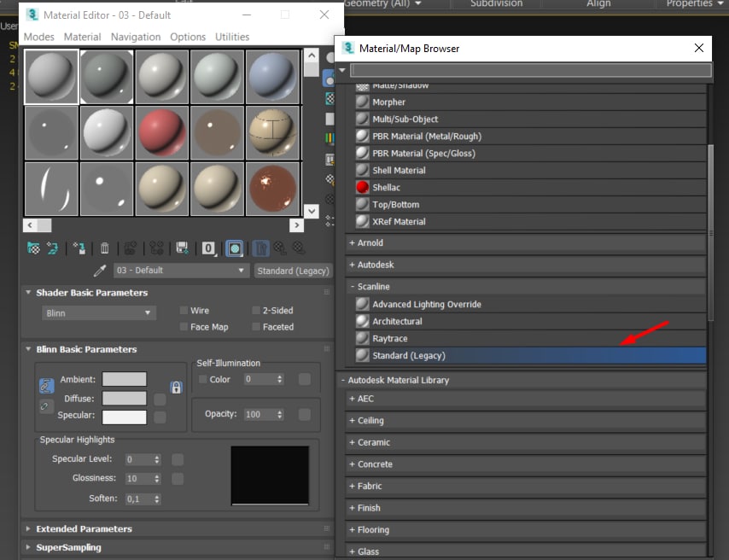Collapse the Autodesk Material Library group
Image resolution: width=729 pixels, height=560 pixels.
[522, 380]
